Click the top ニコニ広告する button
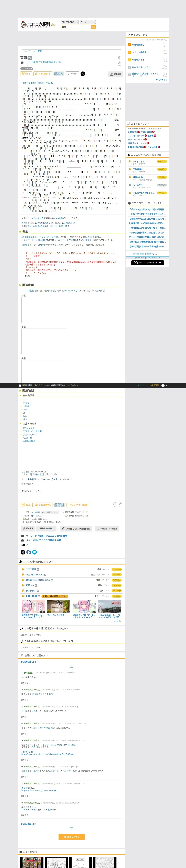 click(43, 74)
